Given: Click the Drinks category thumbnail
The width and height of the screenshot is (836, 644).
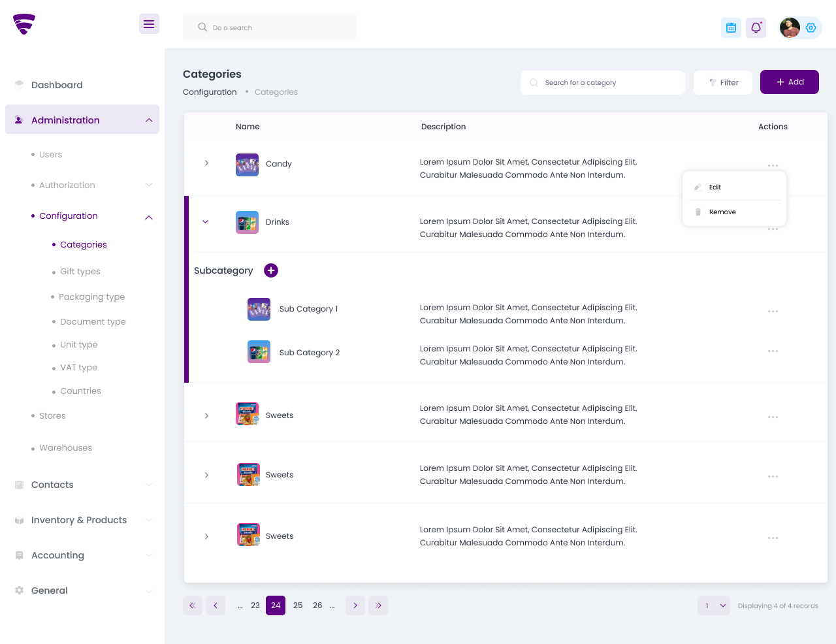Looking at the screenshot, I should [x=247, y=222].
